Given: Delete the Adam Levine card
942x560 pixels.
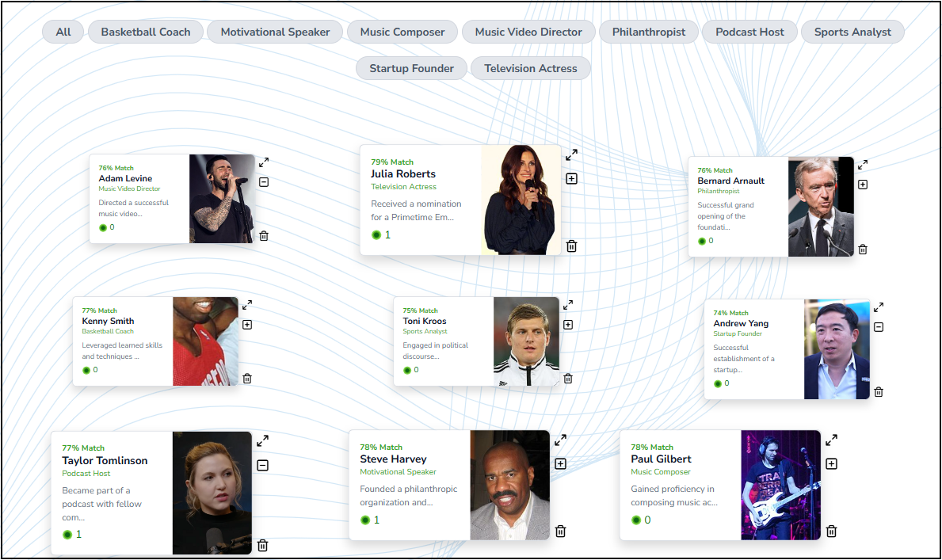Looking at the screenshot, I should tap(264, 236).
